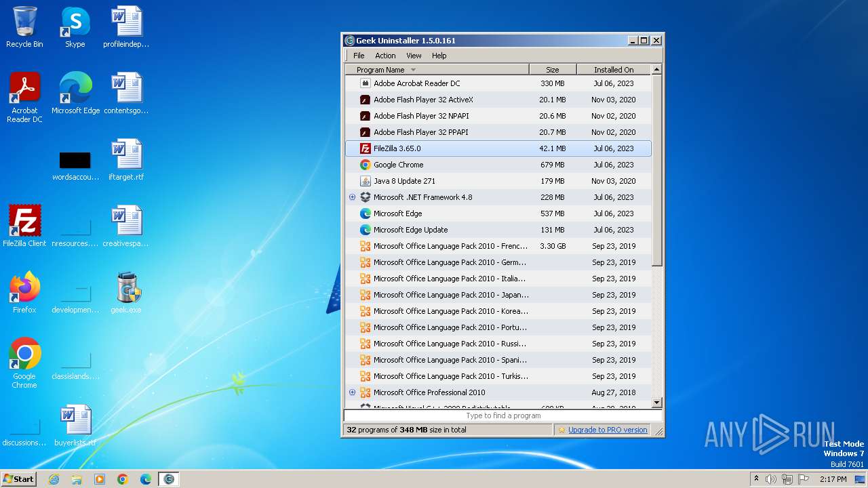Click the Microsoft .NET Framework 4.8 icon
Viewport: 868px width, 488px height.
[x=365, y=197]
